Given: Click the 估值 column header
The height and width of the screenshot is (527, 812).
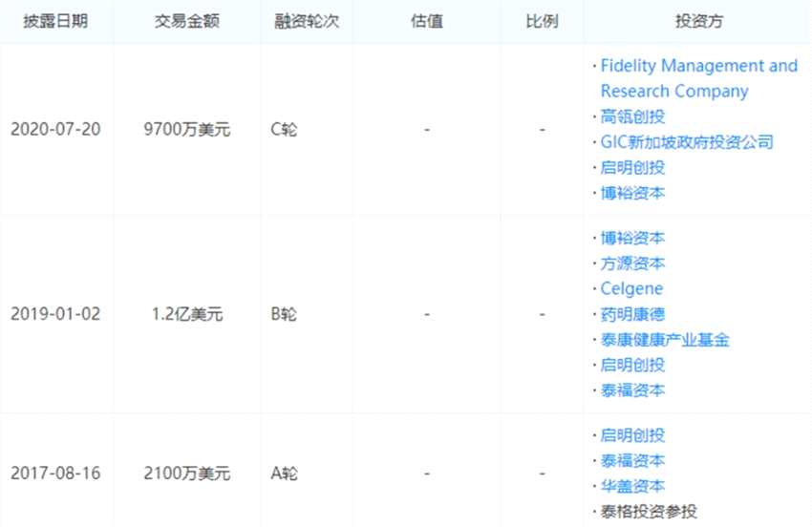Looking at the screenshot, I should pos(427,21).
